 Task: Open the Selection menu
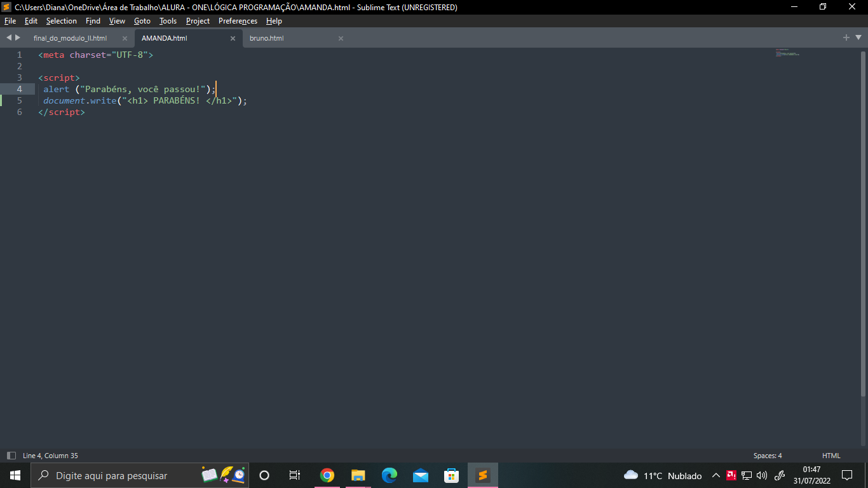click(x=62, y=21)
